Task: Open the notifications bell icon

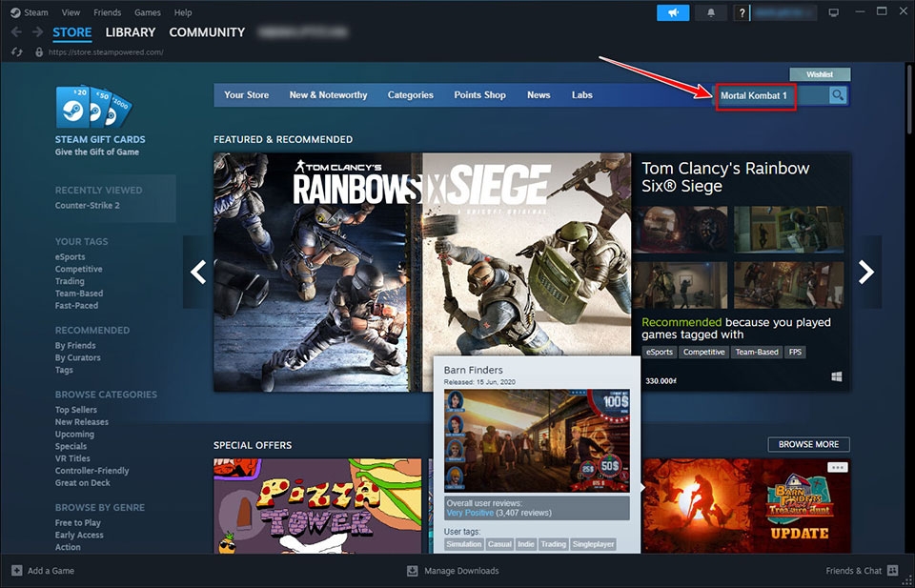Action: click(x=711, y=12)
